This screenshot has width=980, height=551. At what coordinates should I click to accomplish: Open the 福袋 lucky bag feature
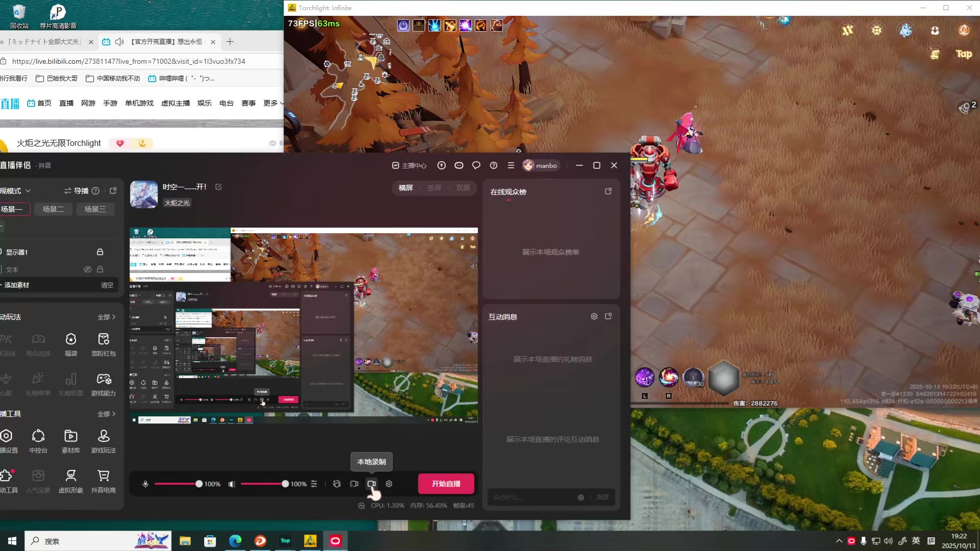[71, 339]
